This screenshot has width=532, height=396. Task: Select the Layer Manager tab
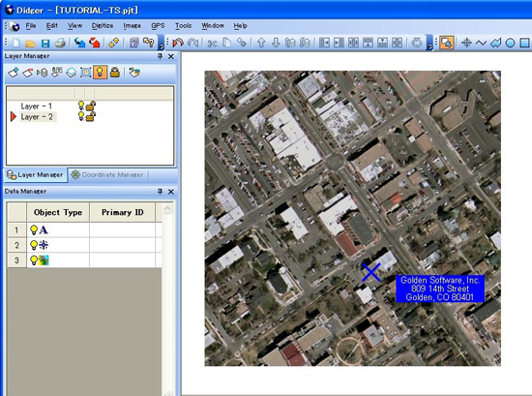click(36, 175)
